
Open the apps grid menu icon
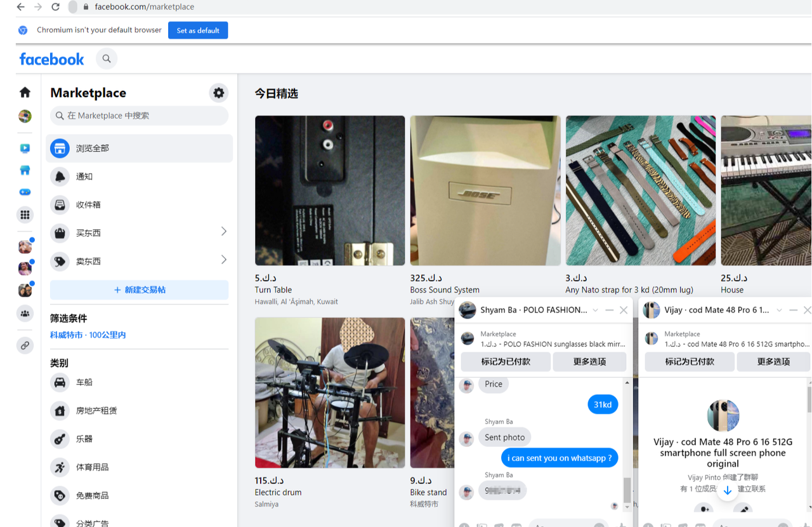(25, 215)
